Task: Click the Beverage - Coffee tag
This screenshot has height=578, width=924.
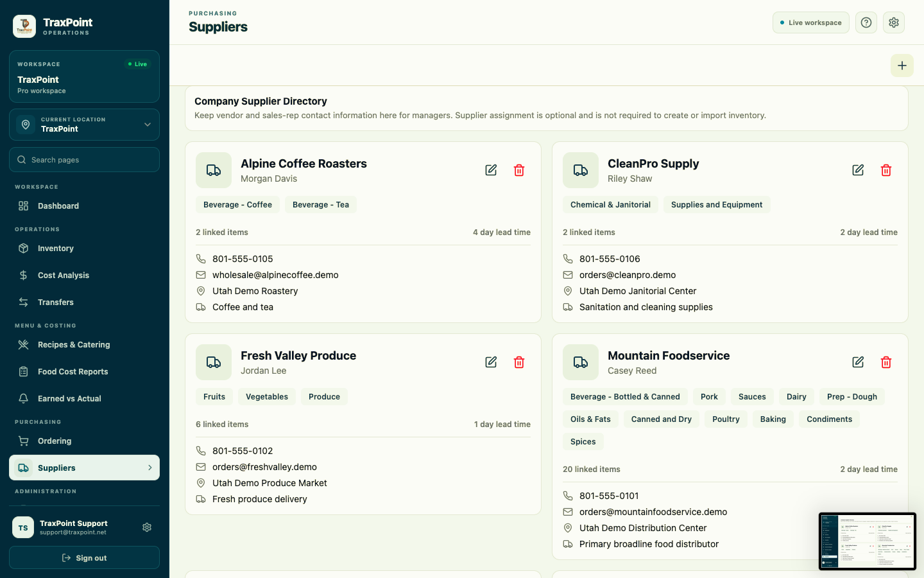Action: [237, 205]
